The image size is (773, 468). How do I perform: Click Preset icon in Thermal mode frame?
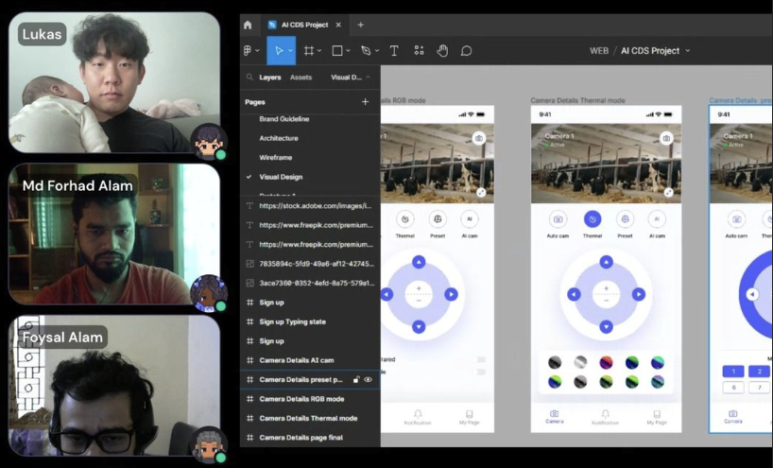[625, 219]
